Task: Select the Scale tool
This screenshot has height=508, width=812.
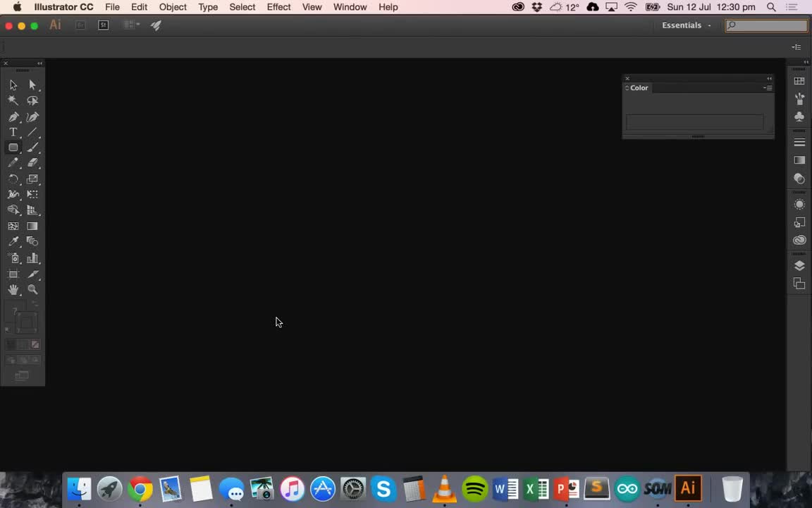Action: pos(32,179)
